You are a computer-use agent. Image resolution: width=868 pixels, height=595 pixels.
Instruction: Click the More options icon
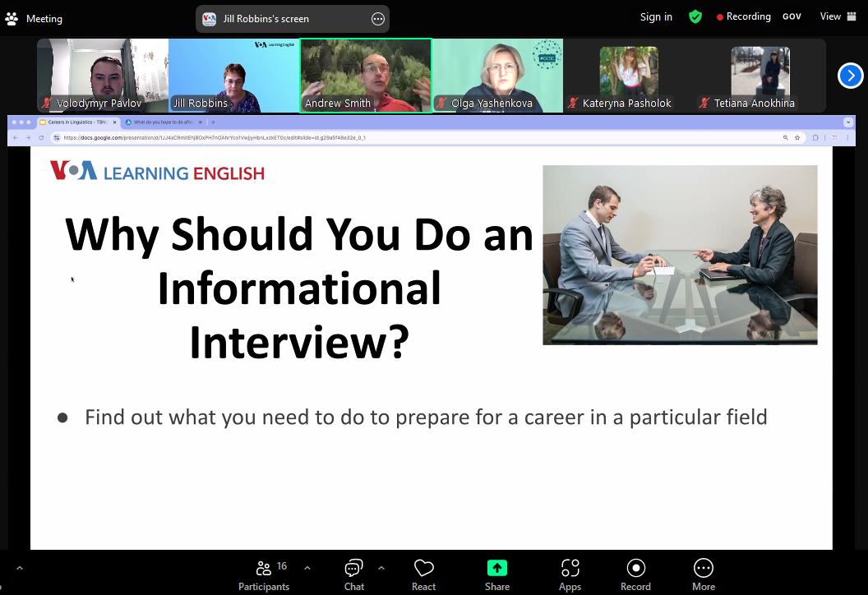tap(703, 574)
